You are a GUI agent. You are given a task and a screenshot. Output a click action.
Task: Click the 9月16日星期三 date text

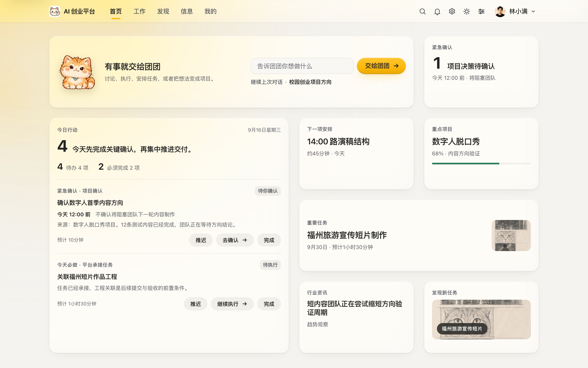pos(264,130)
